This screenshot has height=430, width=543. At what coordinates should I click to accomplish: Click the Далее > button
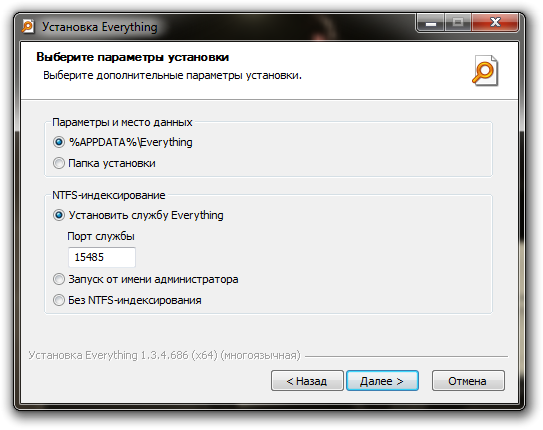pyautogui.click(x=382, y=381)
